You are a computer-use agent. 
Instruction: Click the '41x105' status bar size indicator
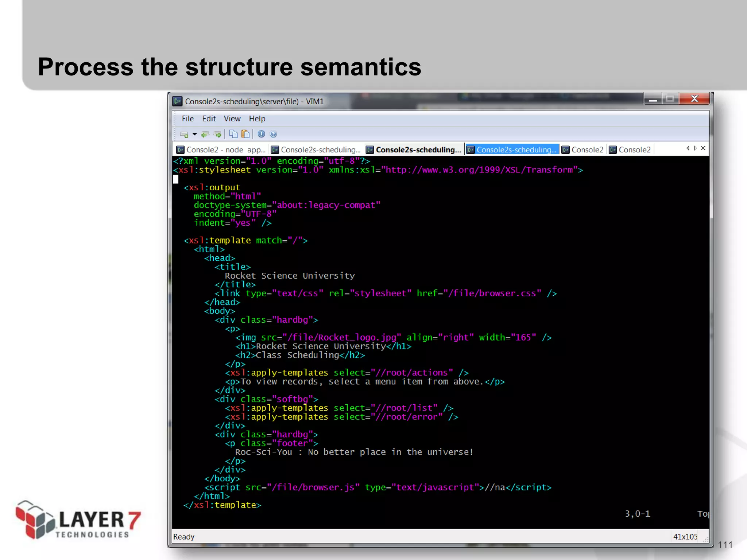(x=685, y=537)
